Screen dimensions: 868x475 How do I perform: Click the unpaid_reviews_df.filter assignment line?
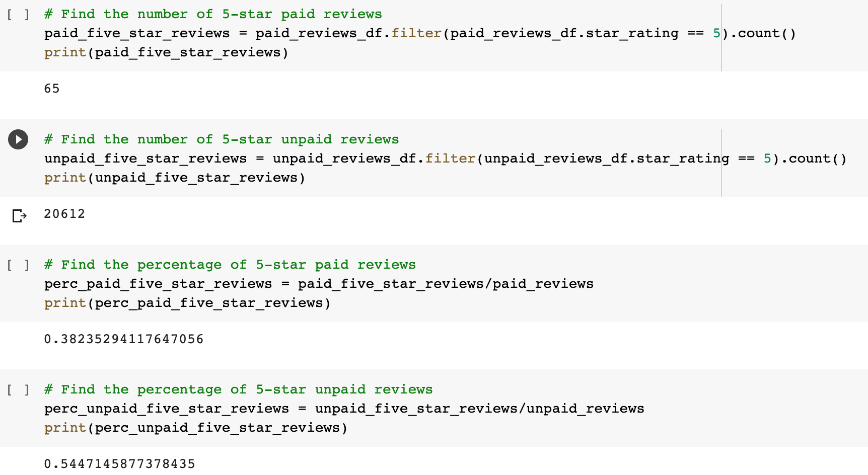click(446, 159)
